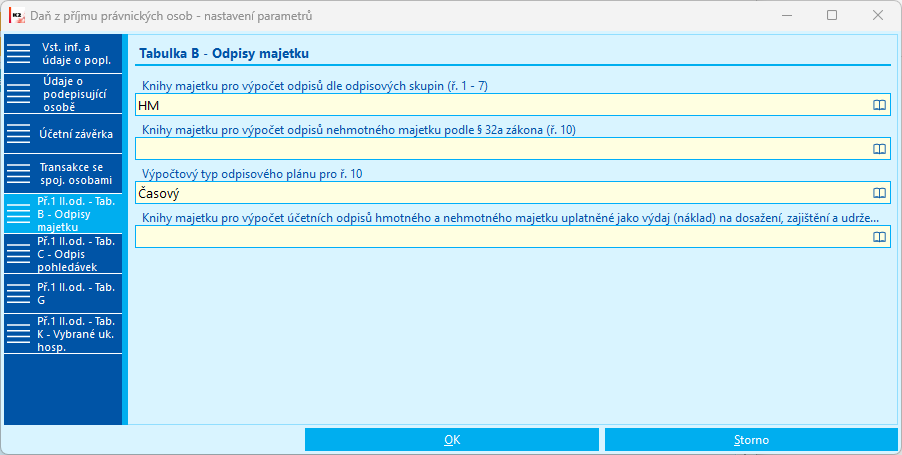The image size is (902, 455).
Task: Open Tab. K - Vybrané uk. hosp. section
Action: pos(63,333)
